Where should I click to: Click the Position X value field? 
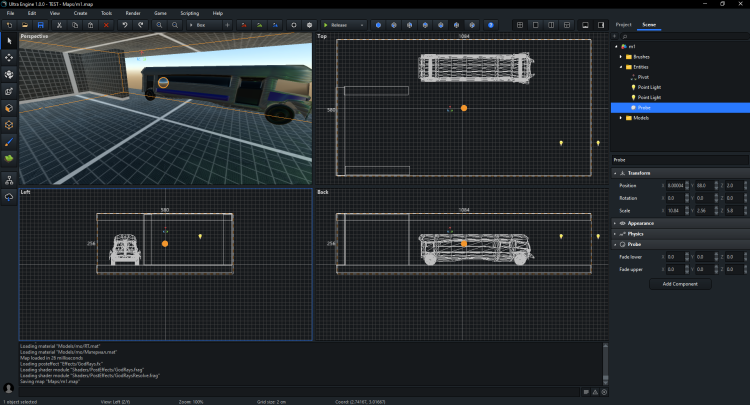point(676,185)
